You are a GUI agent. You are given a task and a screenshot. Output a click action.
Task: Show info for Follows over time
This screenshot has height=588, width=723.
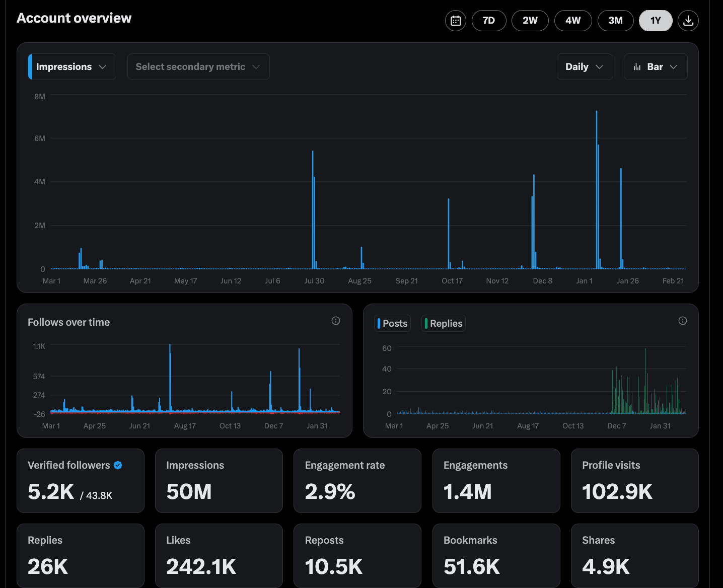coord(336,321)
